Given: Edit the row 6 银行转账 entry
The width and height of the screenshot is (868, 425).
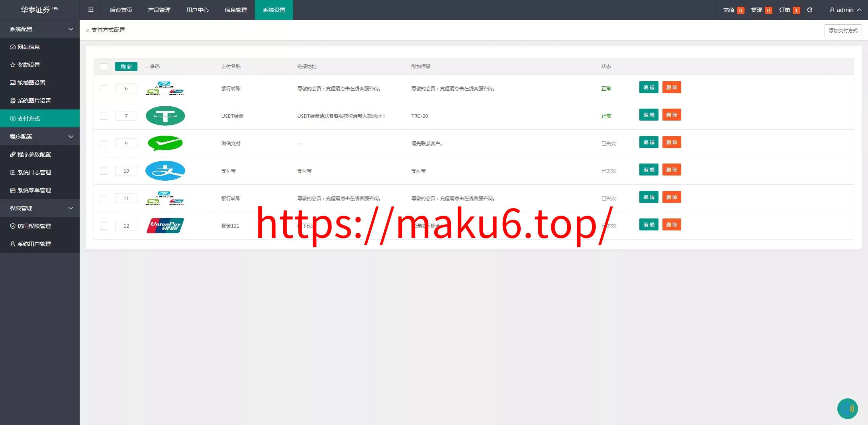Looking at the screenshot, I should pyautogui.click(x=649, y=87).
